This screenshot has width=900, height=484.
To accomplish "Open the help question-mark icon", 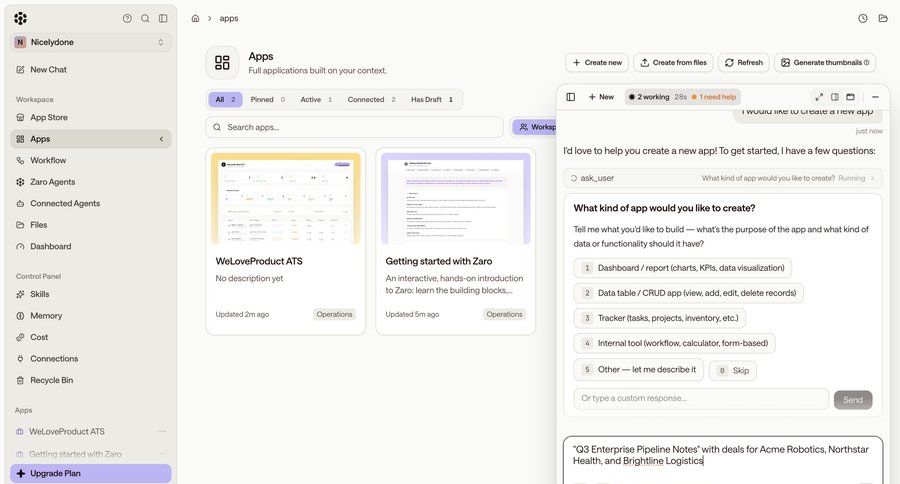I will coord(127,18).
